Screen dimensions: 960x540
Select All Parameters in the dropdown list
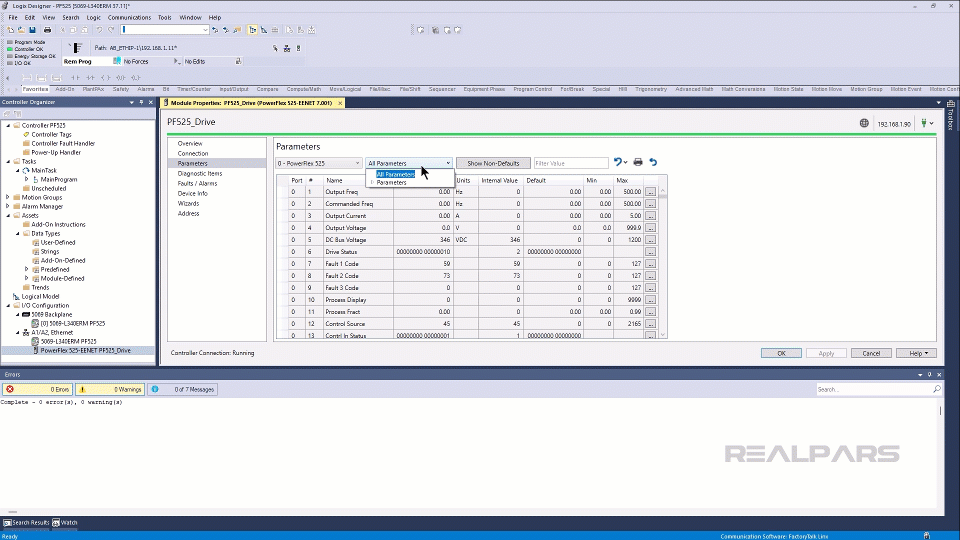396,174
